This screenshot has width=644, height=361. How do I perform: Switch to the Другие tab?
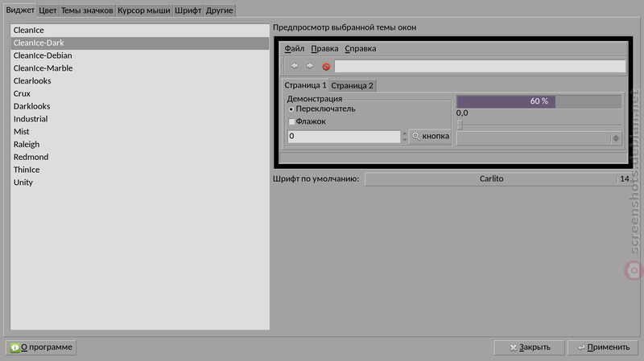pyautogui.click(x=219, y=10)
